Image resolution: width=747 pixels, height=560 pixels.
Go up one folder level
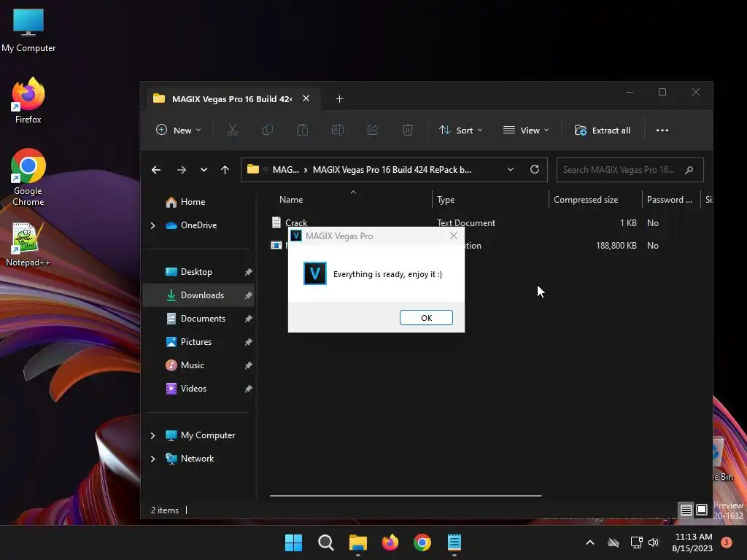click(x=225, y=170)
